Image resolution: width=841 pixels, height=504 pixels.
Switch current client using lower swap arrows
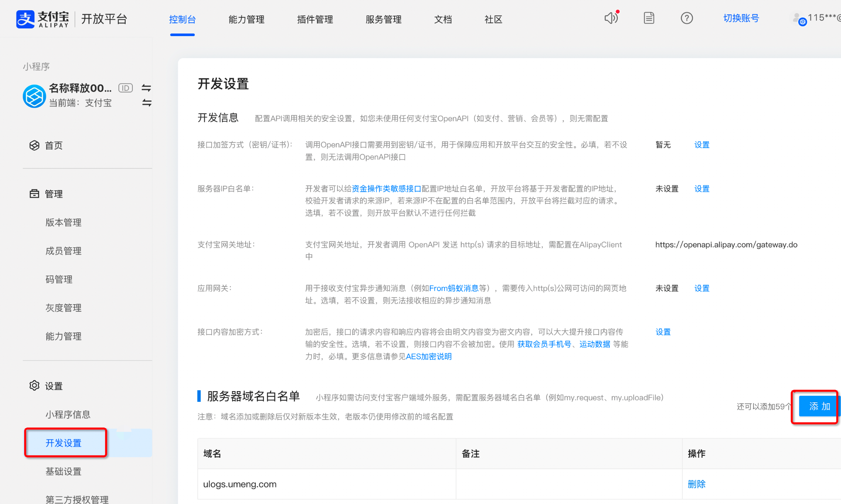click(146, 103)
